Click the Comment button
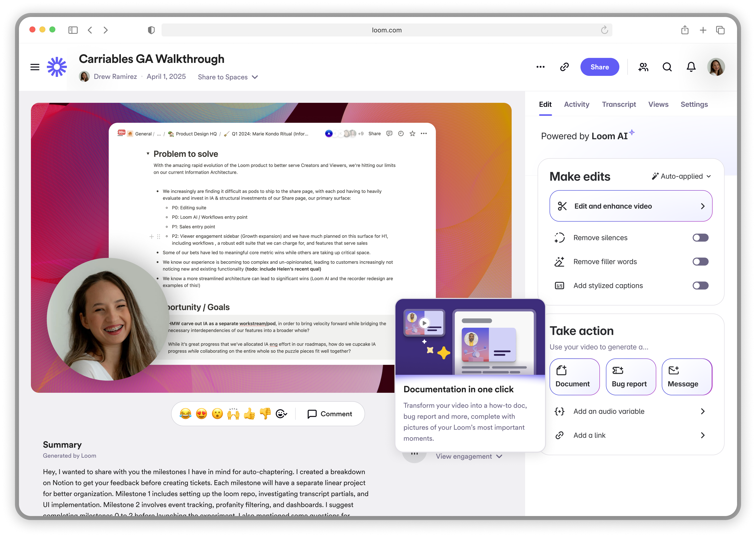 [330, 414]
